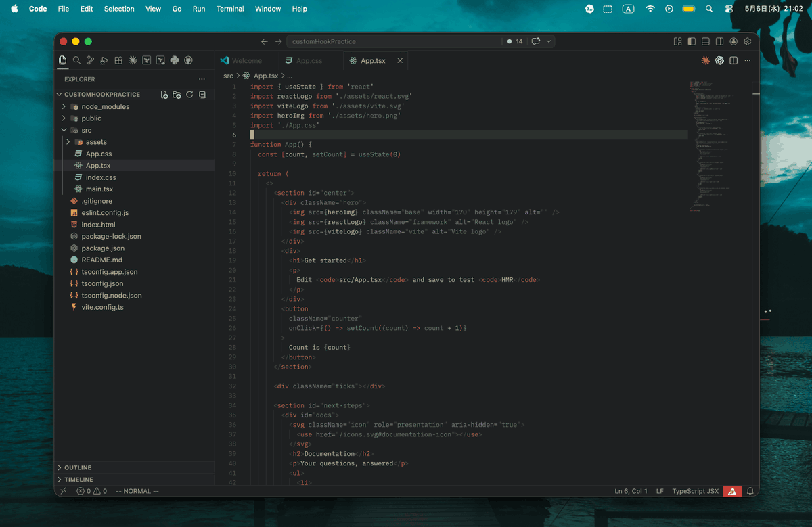The width and height of the screenshot is (812, 527).
Task: Click the errors and warnings count
Action: coord(92,491)
